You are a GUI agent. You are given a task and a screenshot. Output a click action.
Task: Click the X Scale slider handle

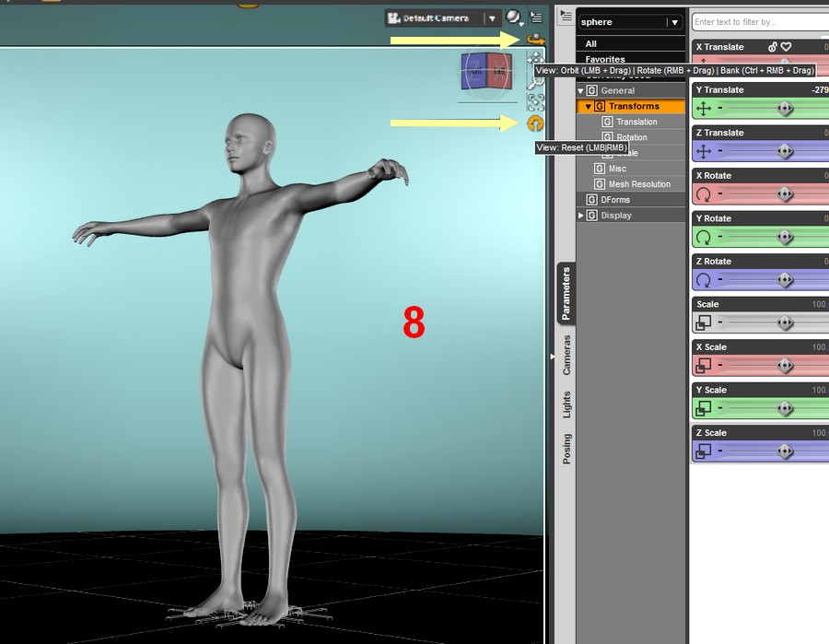[x=785, y=366]
